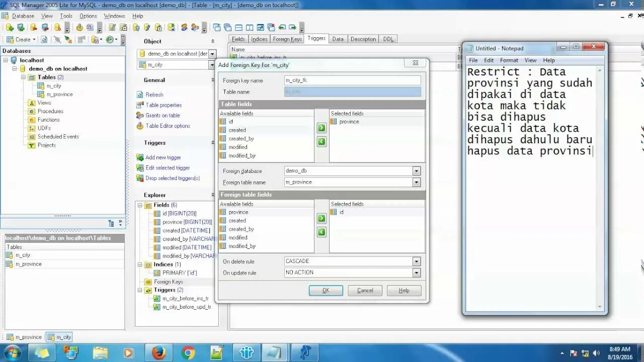This screenshot has width=644, height=362.
Task: Open the Create button dropdown arrow
Action: [34, 40]
